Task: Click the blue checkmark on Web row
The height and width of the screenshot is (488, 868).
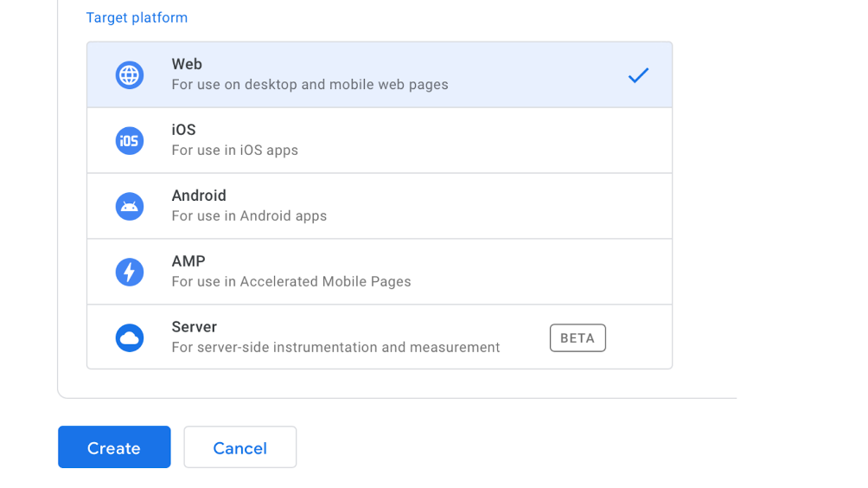Action: point(638,74)
